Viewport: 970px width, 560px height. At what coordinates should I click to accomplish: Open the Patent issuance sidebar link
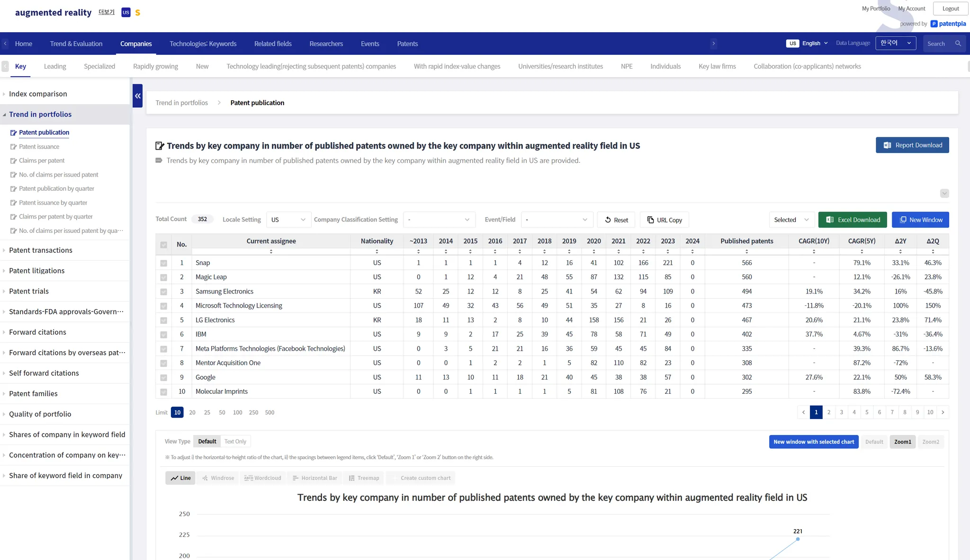(39, 147)
